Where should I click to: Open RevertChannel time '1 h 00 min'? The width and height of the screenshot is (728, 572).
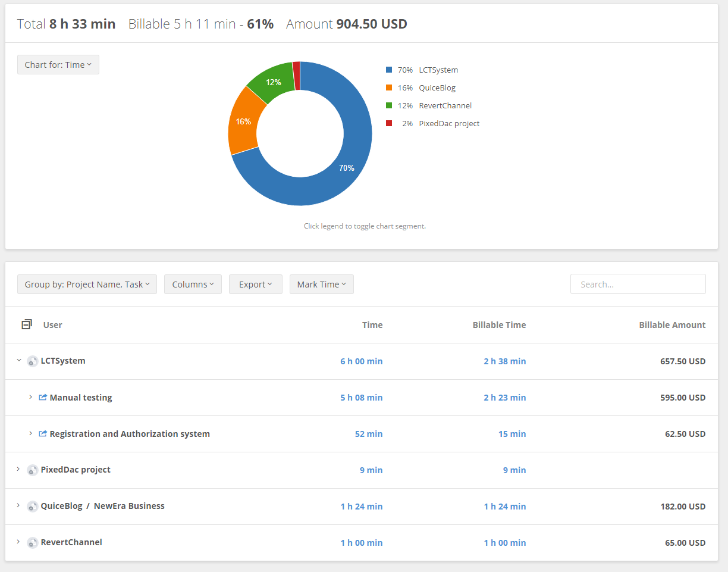362,543
